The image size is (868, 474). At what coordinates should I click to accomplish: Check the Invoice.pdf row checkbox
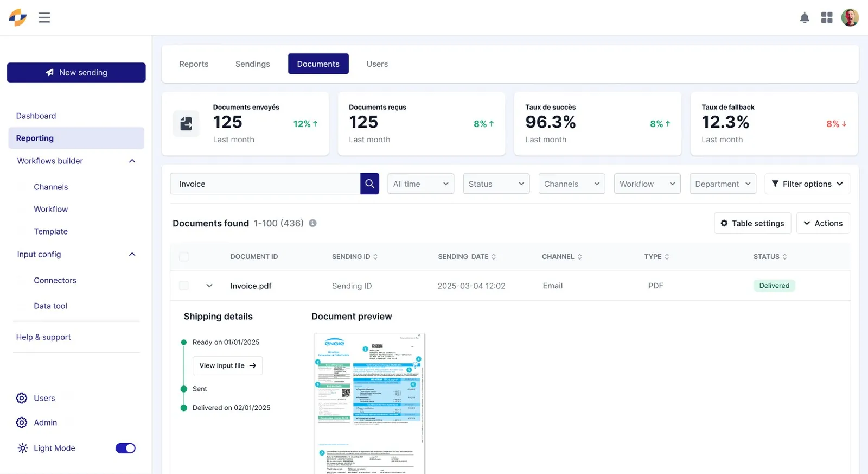(x=184, y=286)
